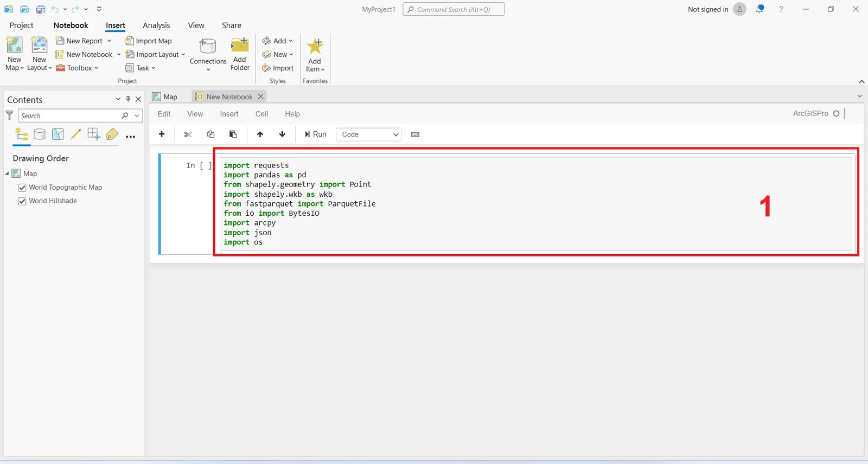Open the Toolbox button

(x=77, y=68)
